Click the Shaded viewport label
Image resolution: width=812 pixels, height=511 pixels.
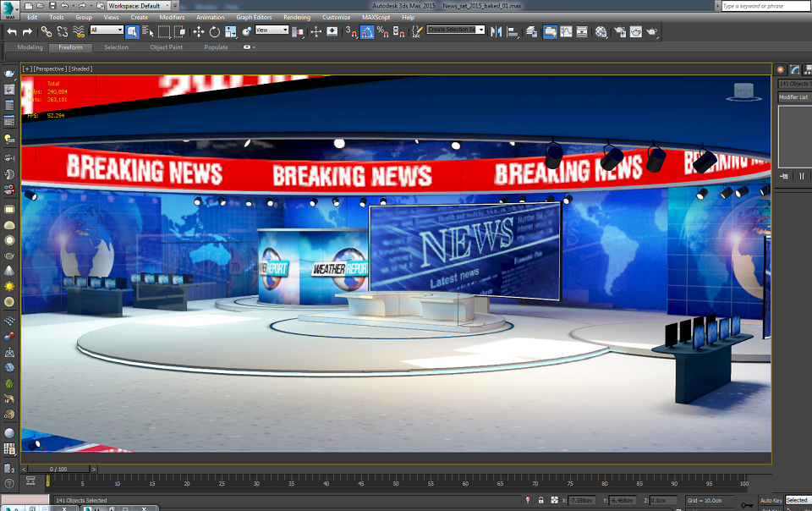point(80,69)
